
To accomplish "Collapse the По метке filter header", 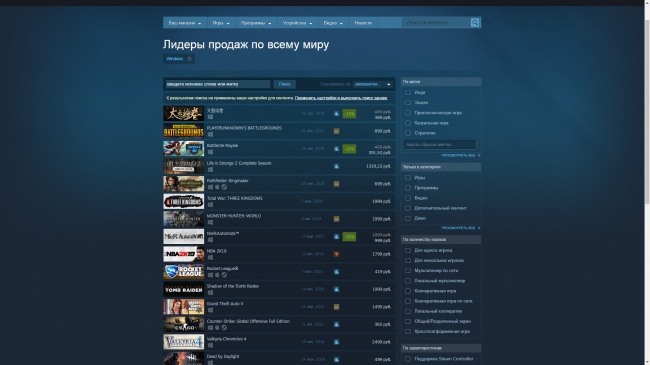I will pyautogui.click(x=441, y=82).
